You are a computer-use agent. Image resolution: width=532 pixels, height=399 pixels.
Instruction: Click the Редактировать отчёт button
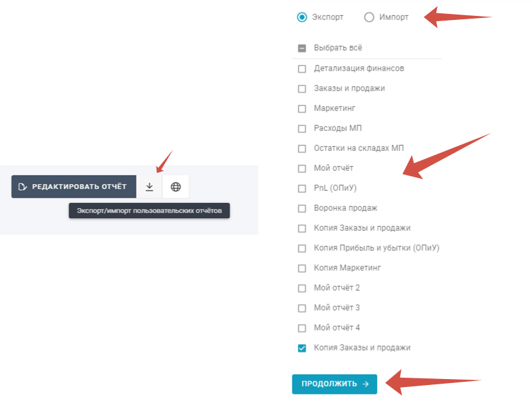(74, 187)
